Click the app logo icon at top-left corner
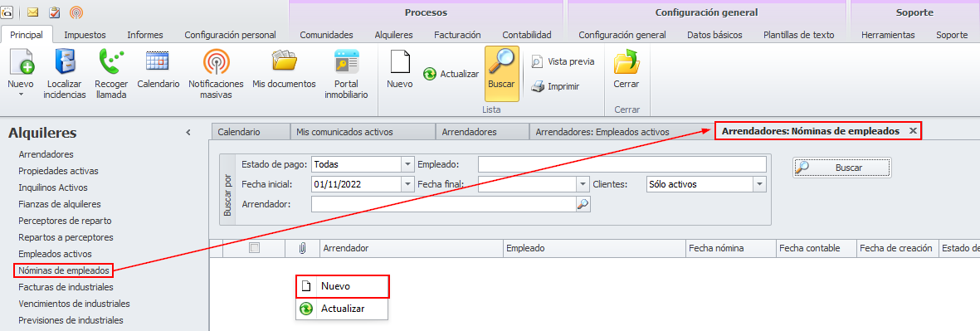The image size is (980, 331). 7,12
